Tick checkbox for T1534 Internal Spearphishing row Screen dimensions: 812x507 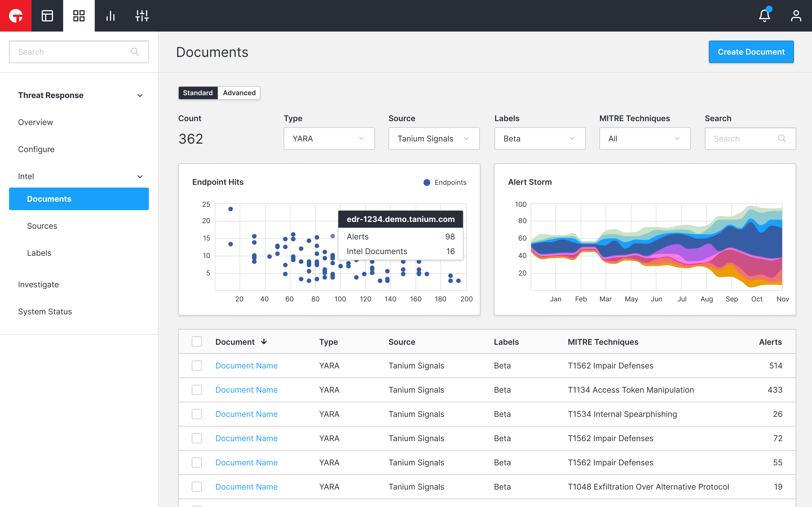197,414
